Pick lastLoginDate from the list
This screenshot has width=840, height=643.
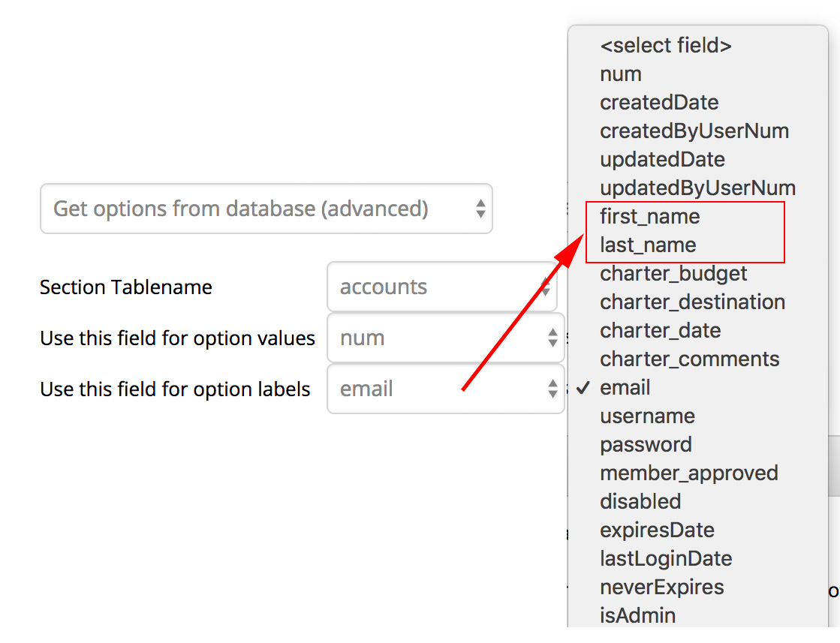coord(666,559)
